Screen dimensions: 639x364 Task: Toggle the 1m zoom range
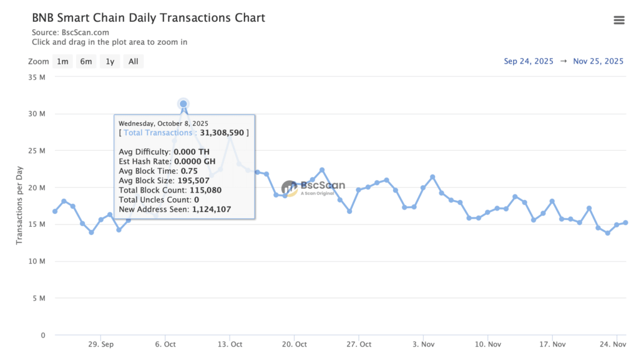62,61
